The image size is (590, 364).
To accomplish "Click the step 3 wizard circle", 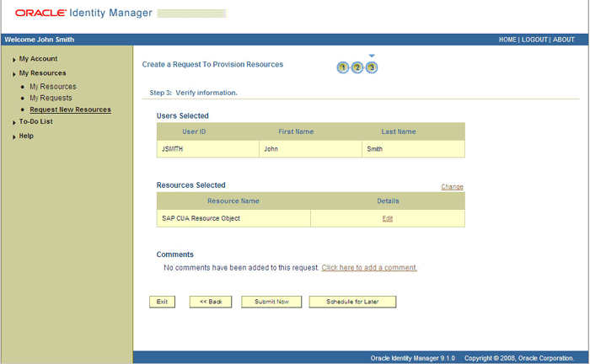I will click(x=372, y=67).
